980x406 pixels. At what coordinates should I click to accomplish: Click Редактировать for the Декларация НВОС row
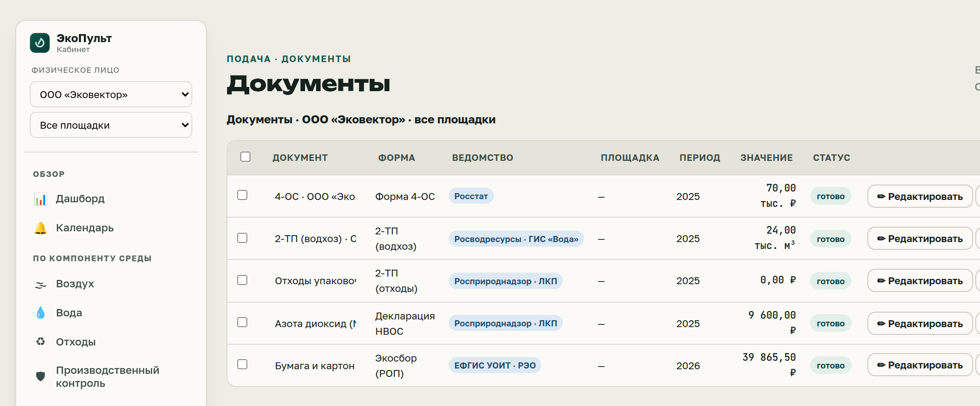(x=920, y=324)
